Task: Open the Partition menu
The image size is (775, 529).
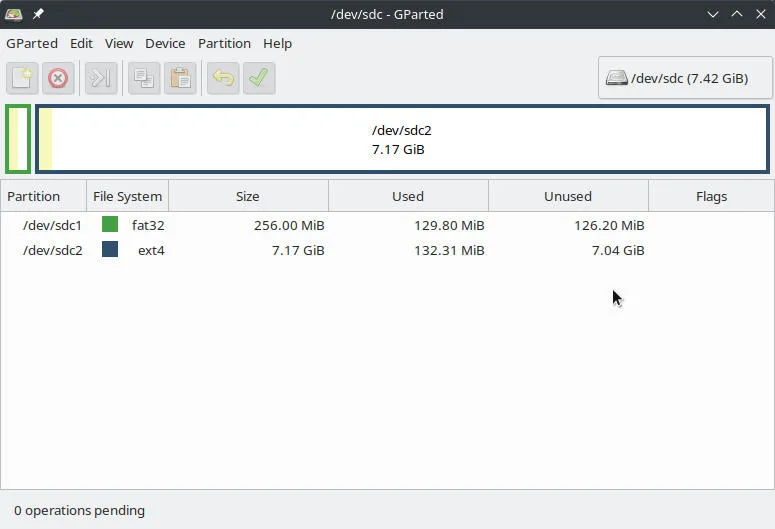Action: pyautogui.click(x=224, y=43)
